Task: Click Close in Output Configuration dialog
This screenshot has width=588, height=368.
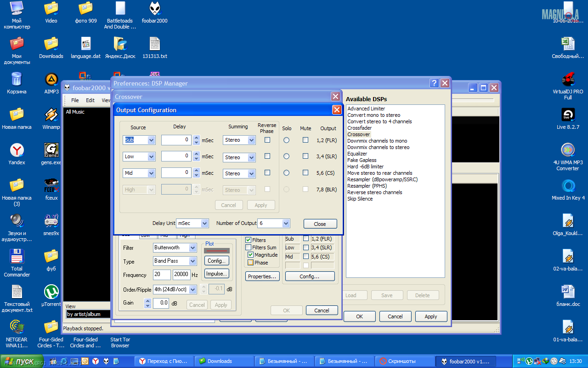Action: click(320, 224)
